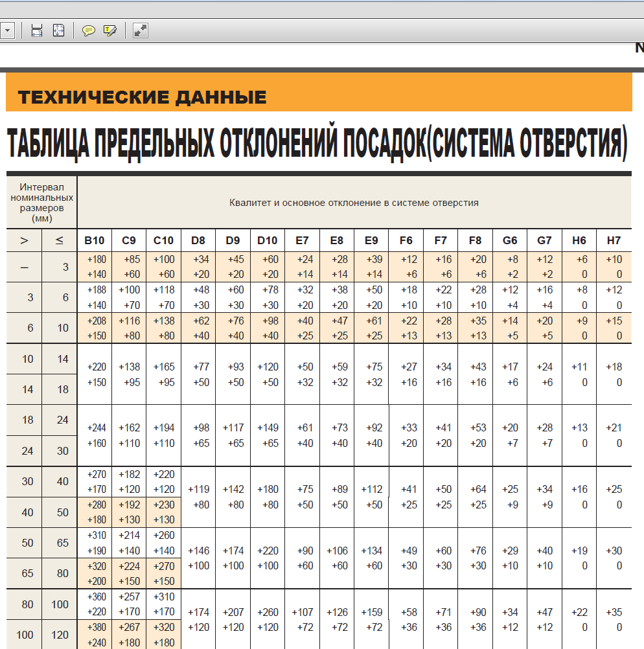Click the +257 value in C9 column
This screenshot has height=649, width=644.
coord(130,597)
